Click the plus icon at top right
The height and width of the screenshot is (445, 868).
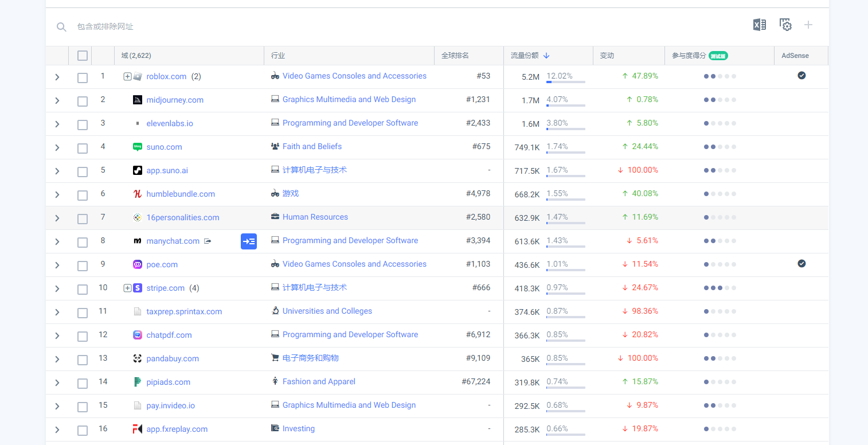808,25
